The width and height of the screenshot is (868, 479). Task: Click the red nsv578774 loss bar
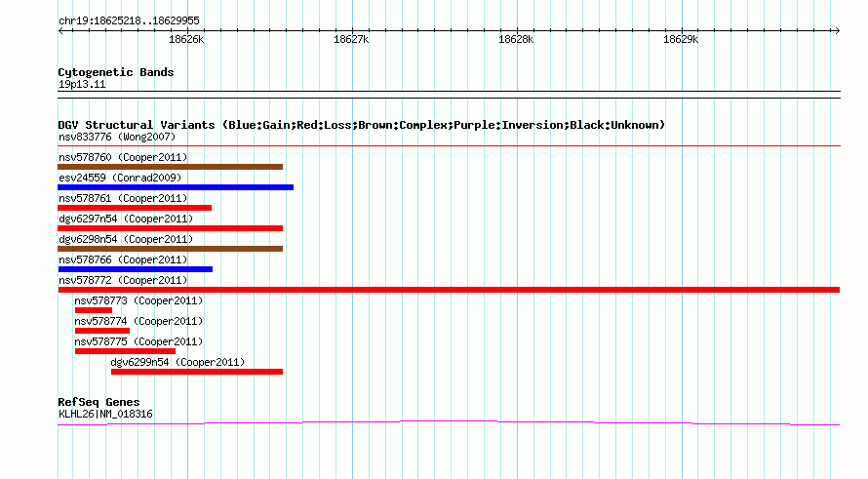101,331
